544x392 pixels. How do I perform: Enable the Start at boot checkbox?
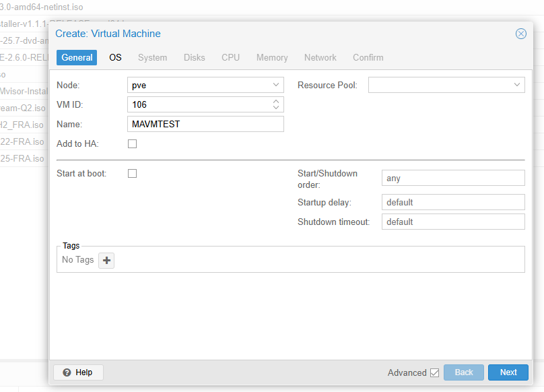[132, 173]
